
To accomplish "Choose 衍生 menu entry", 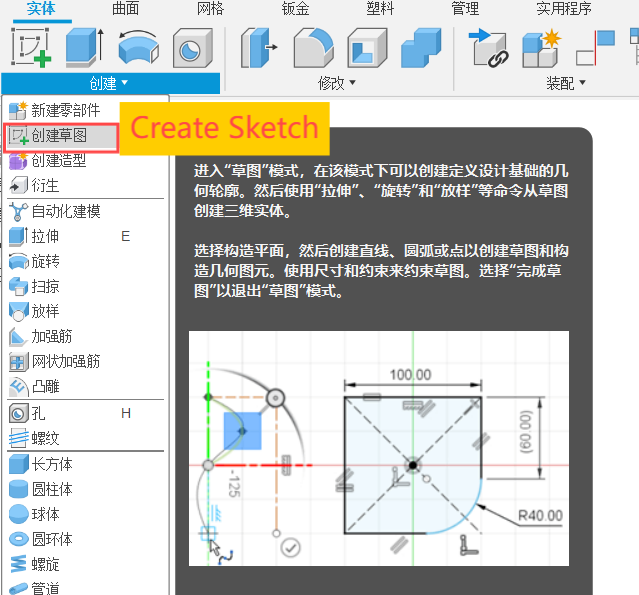I will tap(86, 185).
